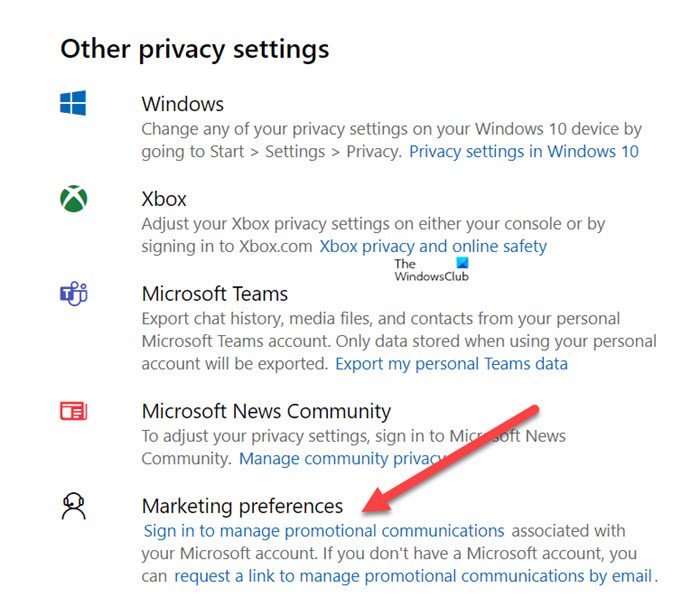Click the purple Microsoft Teams icon
Image resolution: width=700 pixels, height=607 pixels.
pyautogui.click(x=73, y=294)
